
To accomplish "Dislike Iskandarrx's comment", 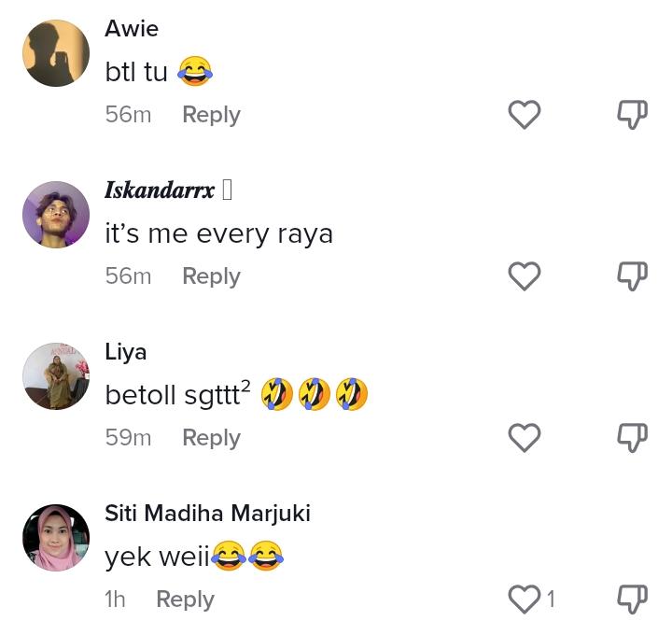I will (x=632, y=276).
